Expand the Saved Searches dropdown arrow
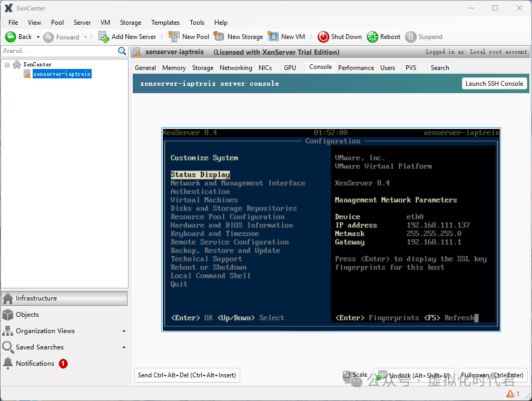Viewport: 532px width, 401px height. point(124,348)
